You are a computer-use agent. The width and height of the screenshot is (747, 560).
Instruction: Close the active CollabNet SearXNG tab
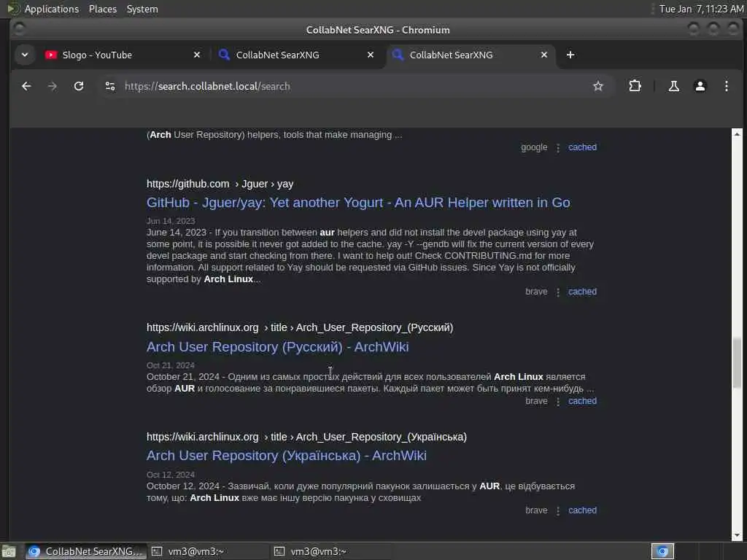544,55
